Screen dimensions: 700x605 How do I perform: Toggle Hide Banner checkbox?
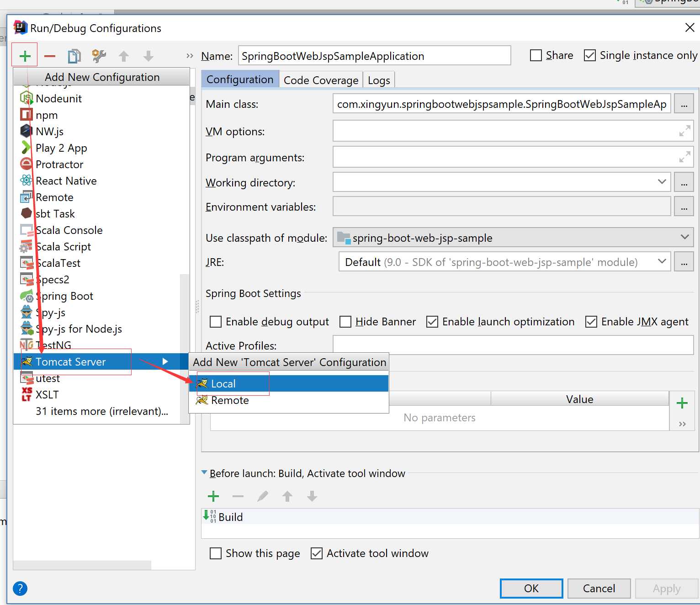click(x=345, y=322)
